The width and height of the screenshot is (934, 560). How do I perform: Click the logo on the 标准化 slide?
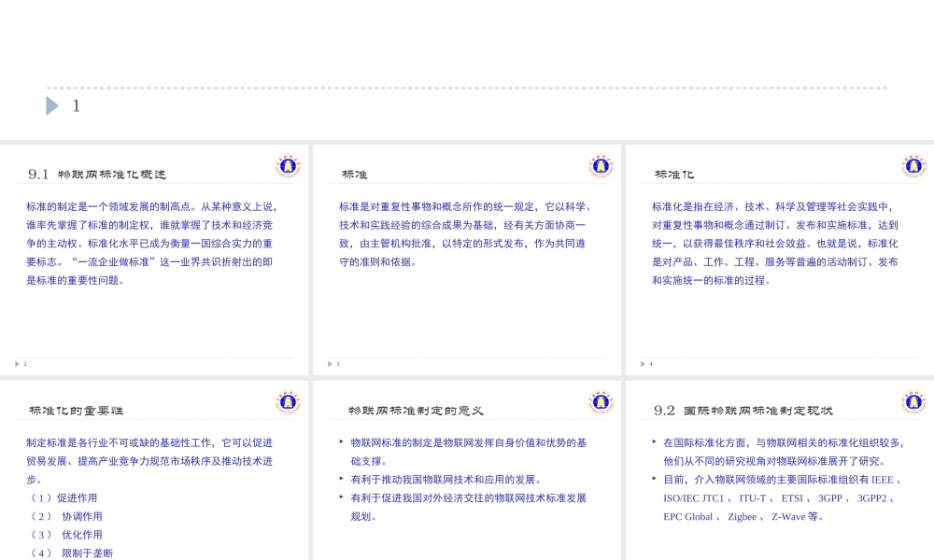pos(913,165)
